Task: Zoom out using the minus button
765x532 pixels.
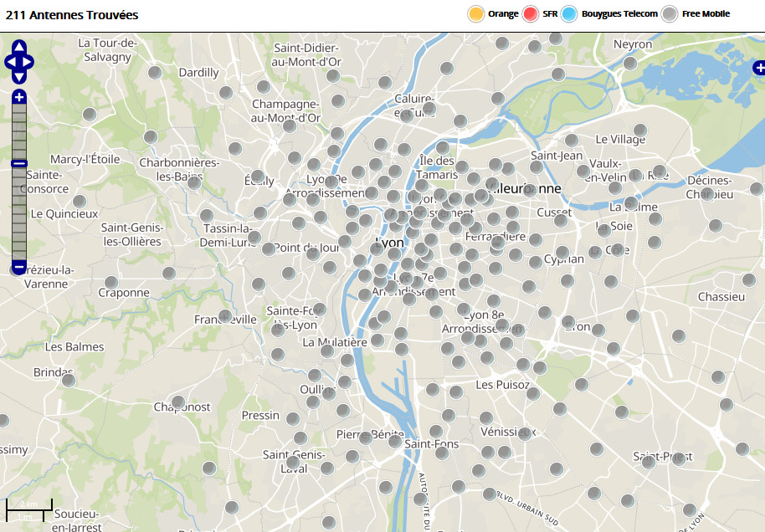Action: tap(19, 268)
